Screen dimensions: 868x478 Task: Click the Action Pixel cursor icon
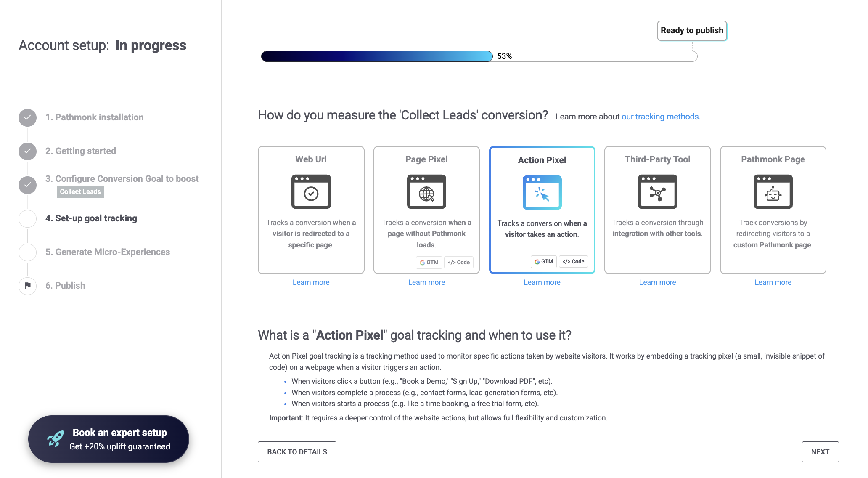542,193
